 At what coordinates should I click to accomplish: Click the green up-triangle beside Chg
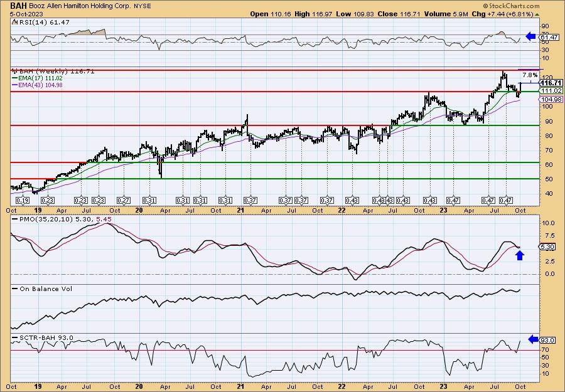click(x=537, y=14)
